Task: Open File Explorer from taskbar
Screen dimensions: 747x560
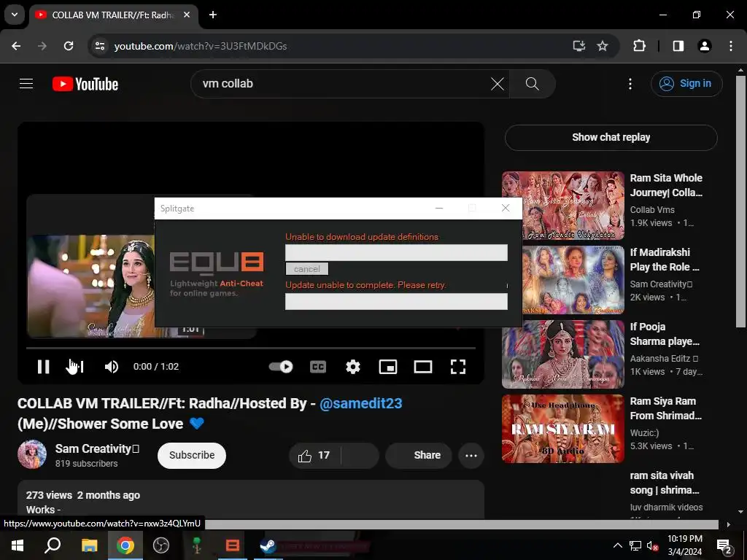Action: pyautogui.click(x=89, y=545)
